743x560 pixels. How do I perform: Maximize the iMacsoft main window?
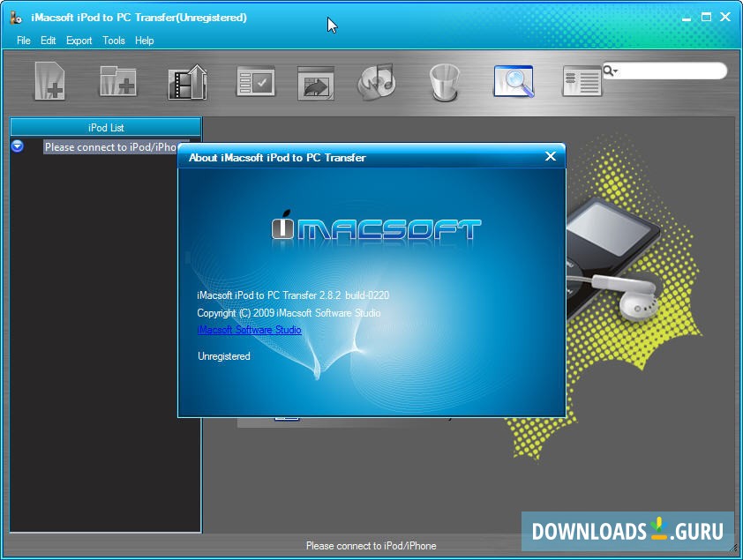pyautogui.click(x=706, y=17)
